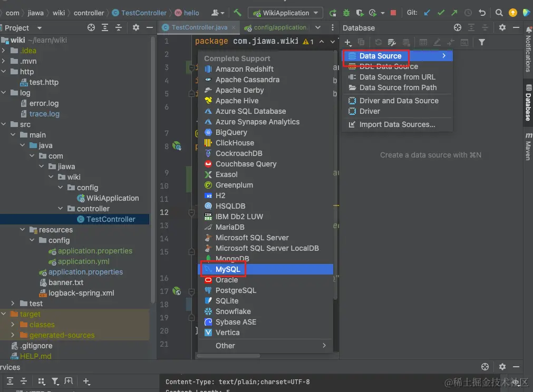Click the Services panel filter icon
Image resolution: width=533 pixels, height=392 pixels.
click(x=55, y=381)
